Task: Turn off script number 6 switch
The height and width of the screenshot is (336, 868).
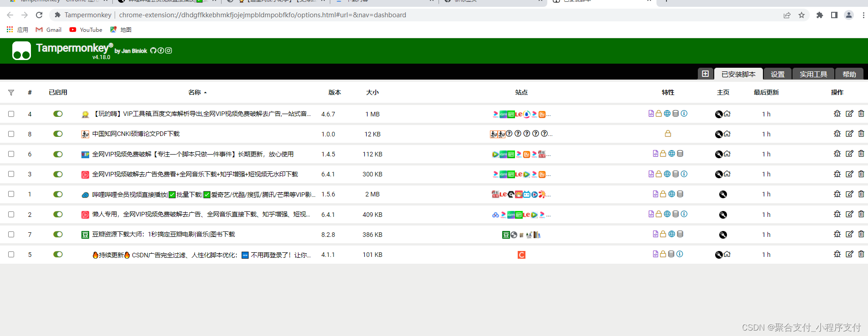Action: point(58,154)
